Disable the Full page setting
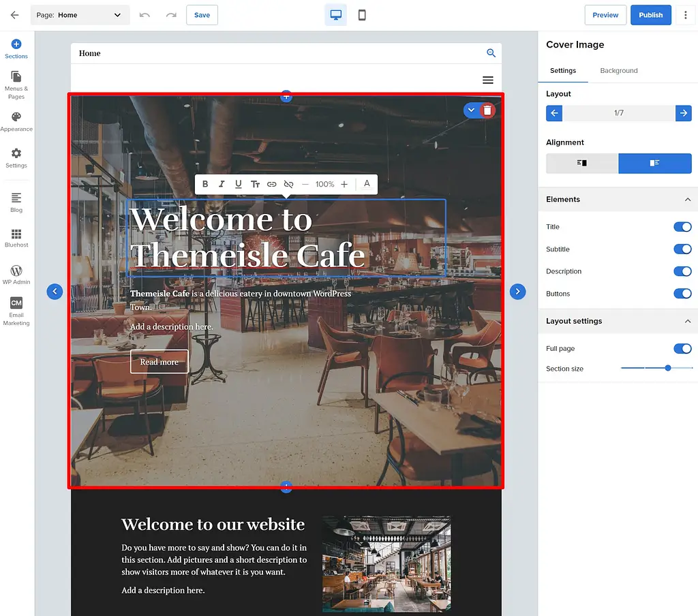Screen dimensions: 698x616 click(x=682, y=348)
